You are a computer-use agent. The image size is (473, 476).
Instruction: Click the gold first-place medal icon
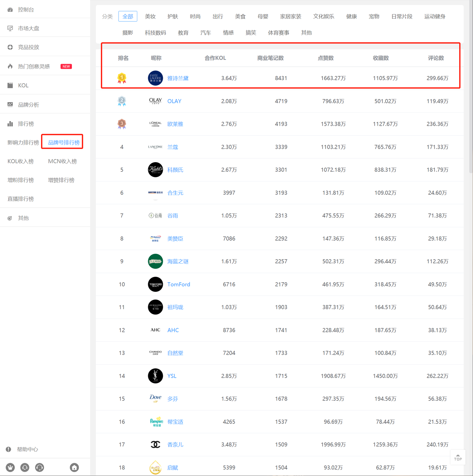point(122,78)
